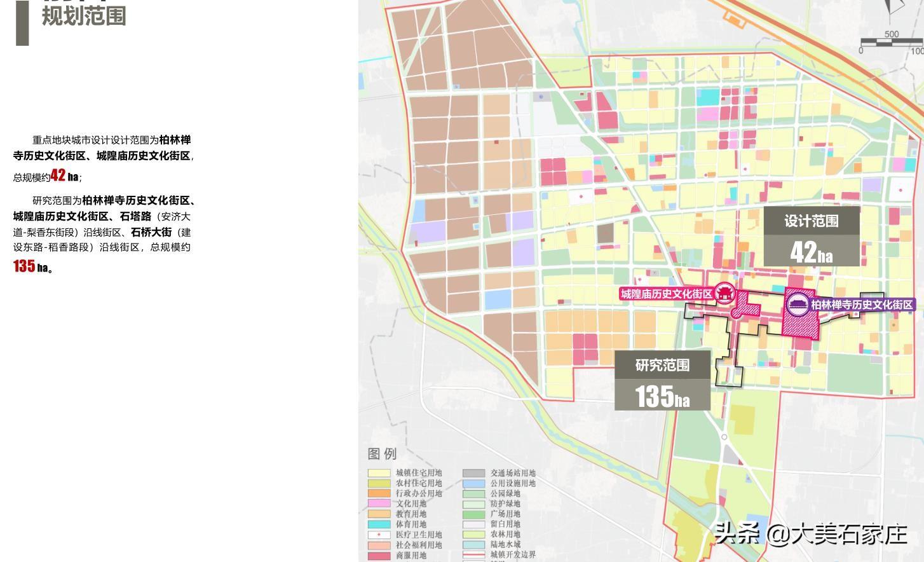Pick the 医疗卫生用地 legend swatch

379,535
